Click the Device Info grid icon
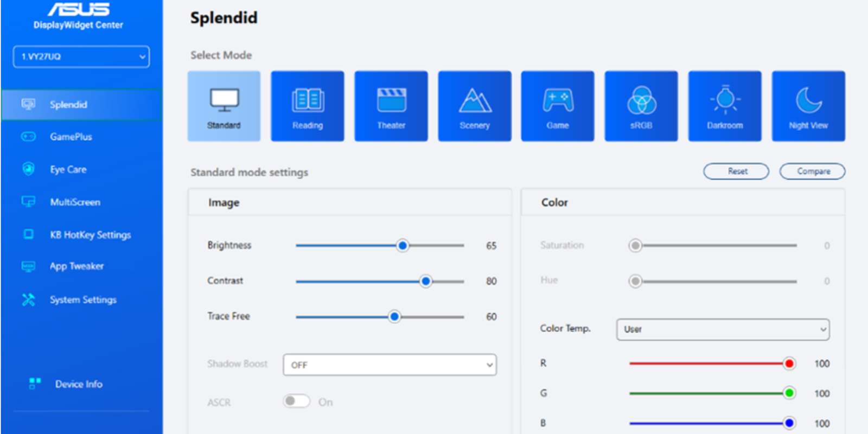 tap(35, 384)
